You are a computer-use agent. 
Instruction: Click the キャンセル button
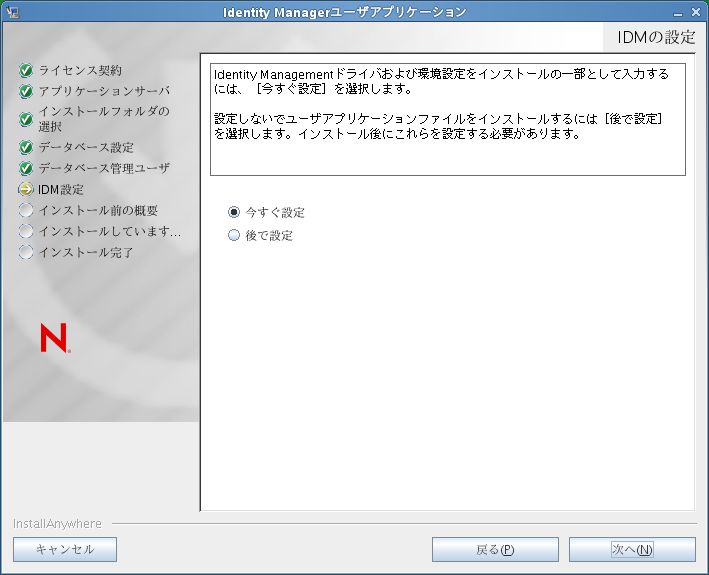click(x=65, y=549)
